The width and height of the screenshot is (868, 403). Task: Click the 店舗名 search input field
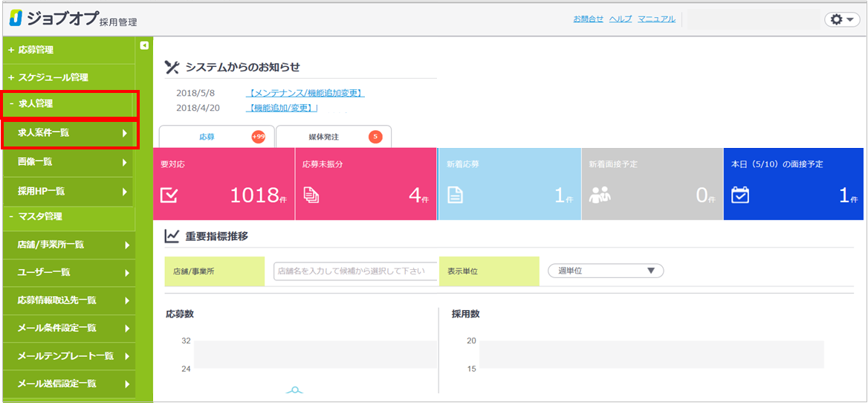[x=354, y=271]
